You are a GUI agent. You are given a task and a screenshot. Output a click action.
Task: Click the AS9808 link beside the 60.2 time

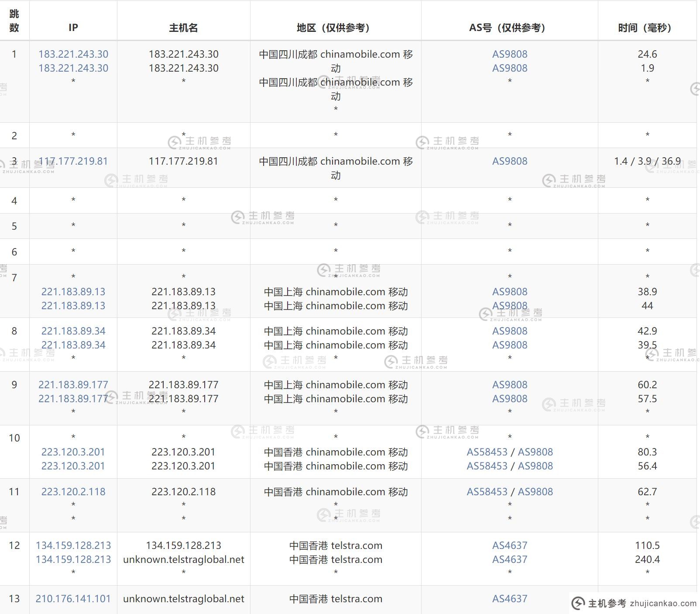tap(510, 385)
